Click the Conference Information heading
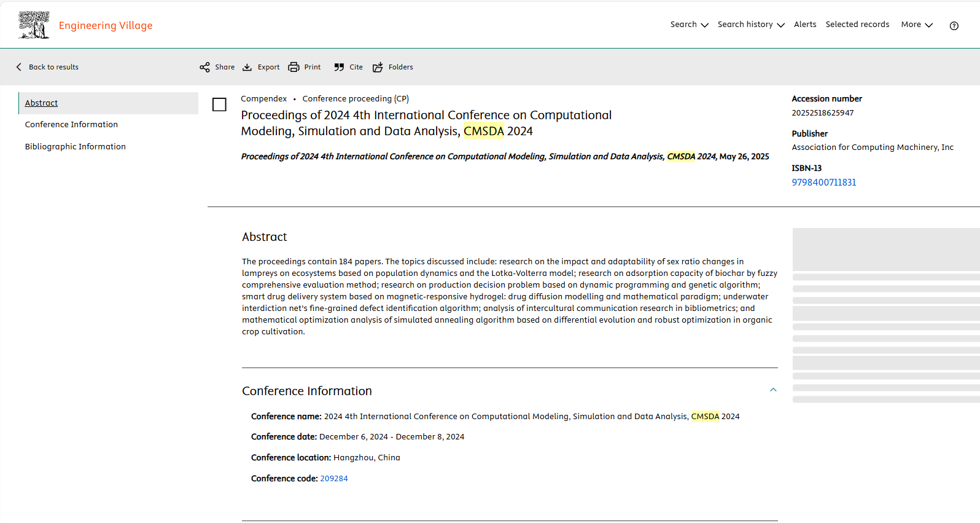 (x=307, y=391)
